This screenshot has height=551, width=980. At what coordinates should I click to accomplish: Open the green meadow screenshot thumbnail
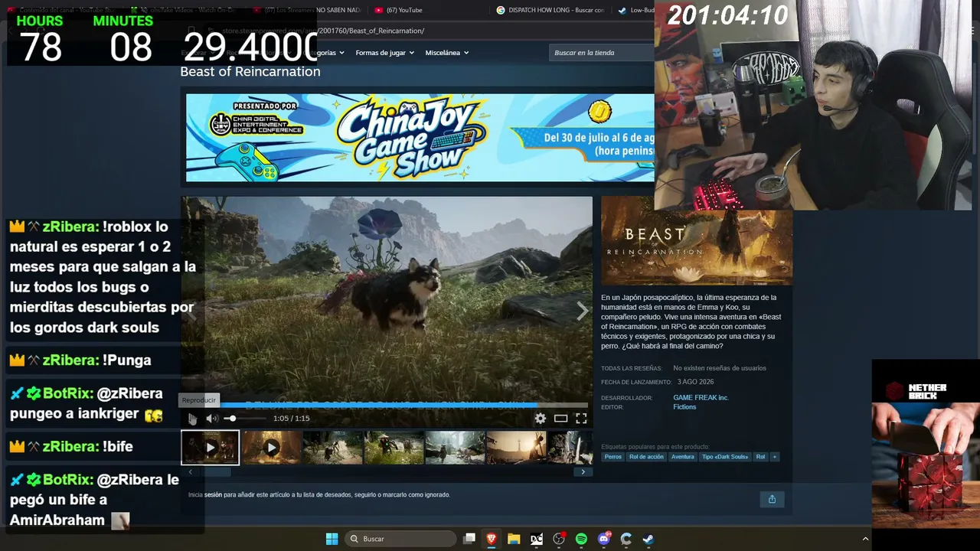(394, 448)
